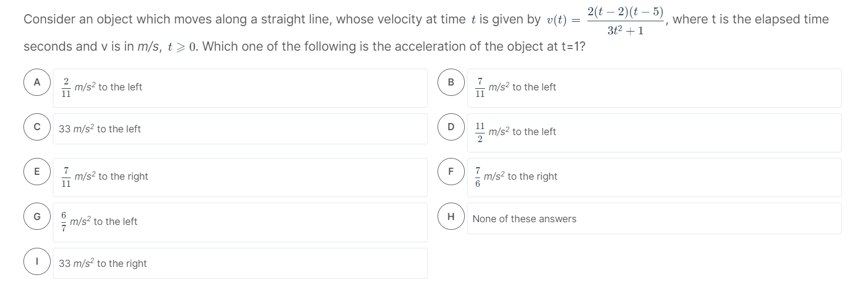Viewport: 868px width, 299px height.
Task: Choose 33 m/s² to the left answer box
Action: click(240, 129)
